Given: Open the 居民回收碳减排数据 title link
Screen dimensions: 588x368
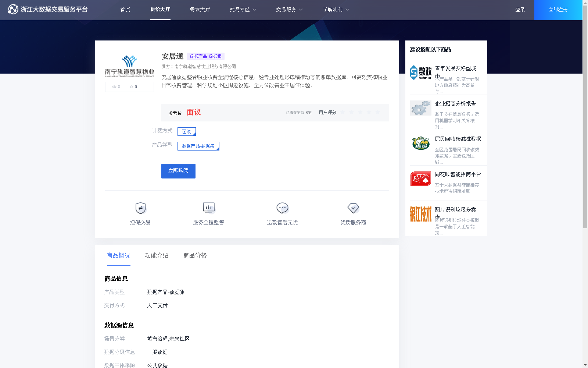Looking at the screenshot, I should pos(458,139).
